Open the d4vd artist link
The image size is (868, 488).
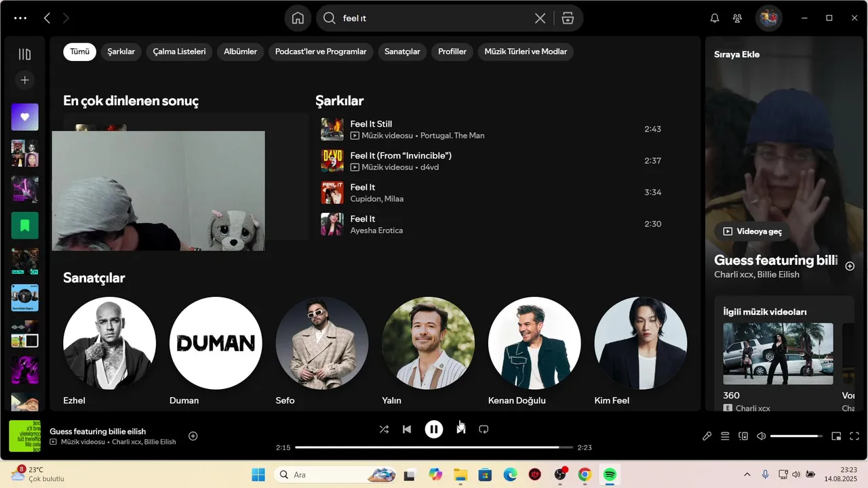click(x=429, y=167)
